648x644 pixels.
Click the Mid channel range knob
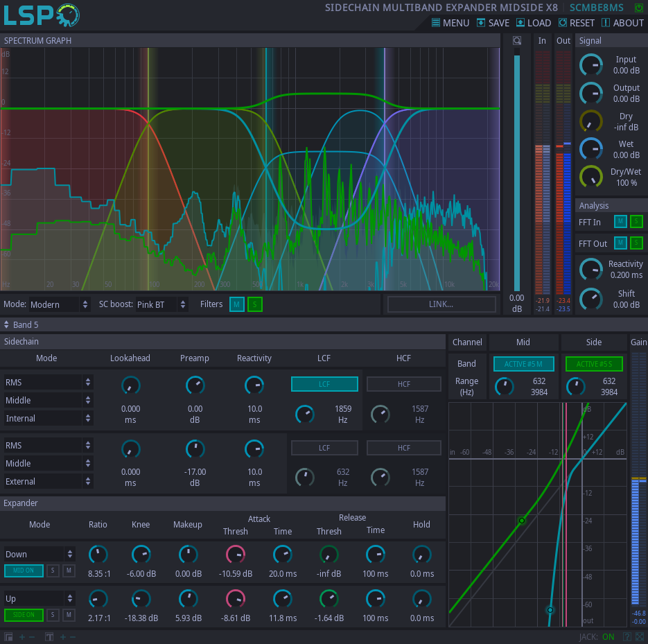(504, 387)
